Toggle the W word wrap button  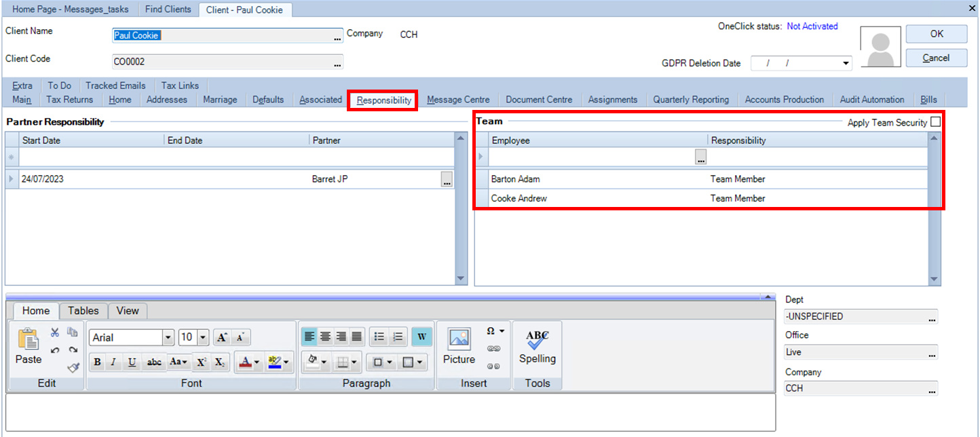click(421, 337)
